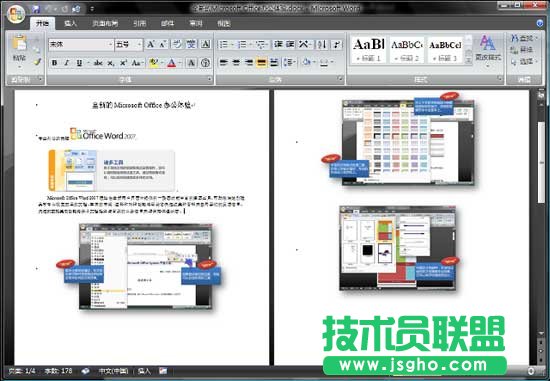Click the Shrink Font icon
550x381 pixels.
pyautogui.click(x=163, y=45)
